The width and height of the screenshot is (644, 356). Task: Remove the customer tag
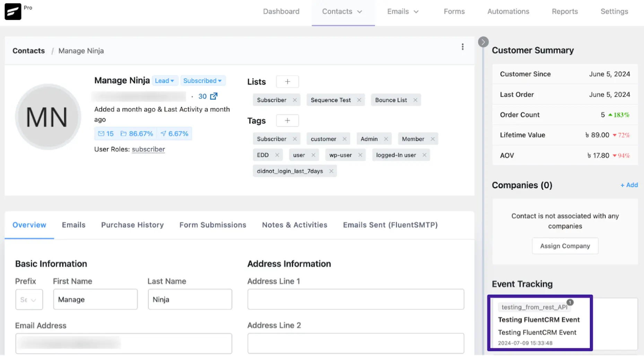coord(345,139)
